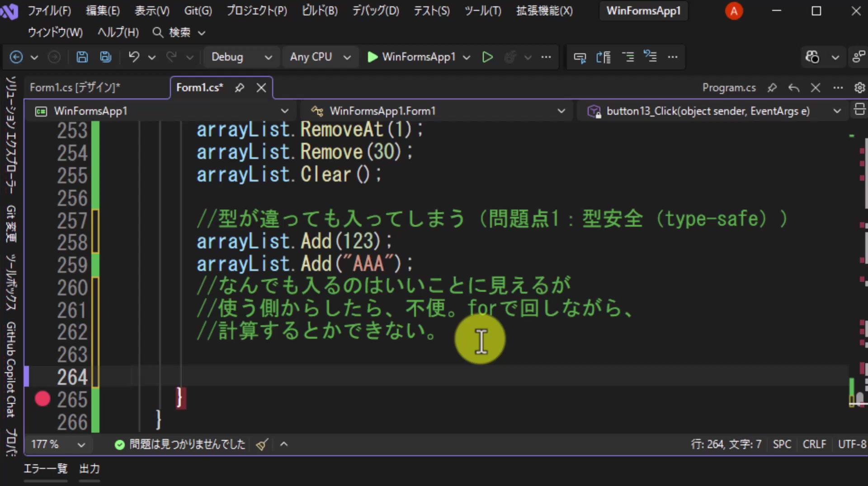Viewport: 868px width, 486px height.
Task: Open the 出力 panel tab
Action: pyautogui.click(x=90, y=469)
